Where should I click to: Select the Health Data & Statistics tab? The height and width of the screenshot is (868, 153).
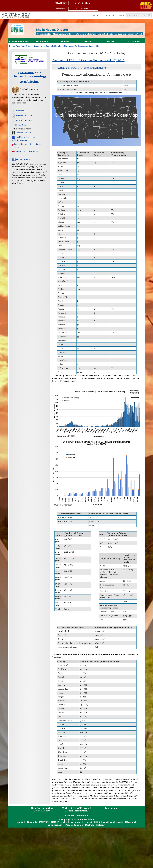84,34
